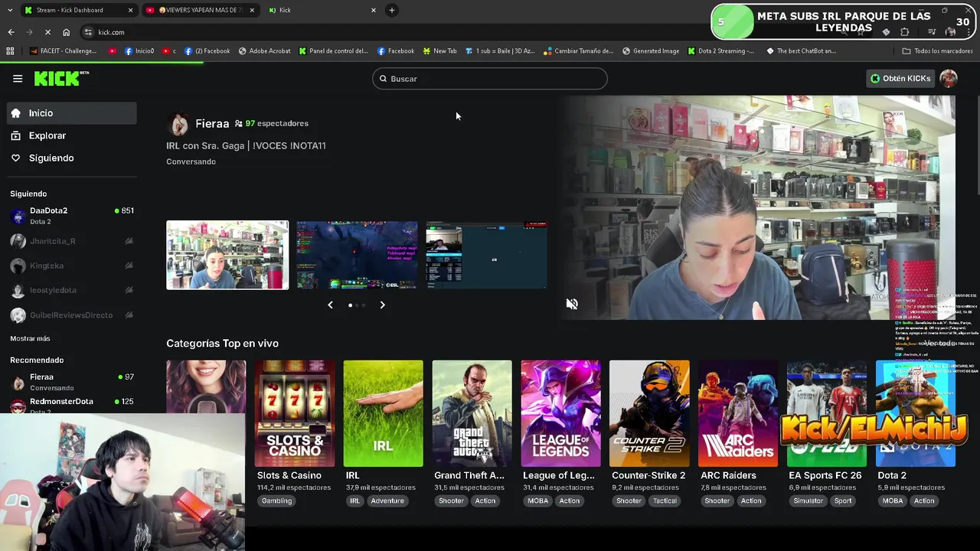Open The best ChatBot bookmark
Viewport: 980px width, 551px height.
801,51
